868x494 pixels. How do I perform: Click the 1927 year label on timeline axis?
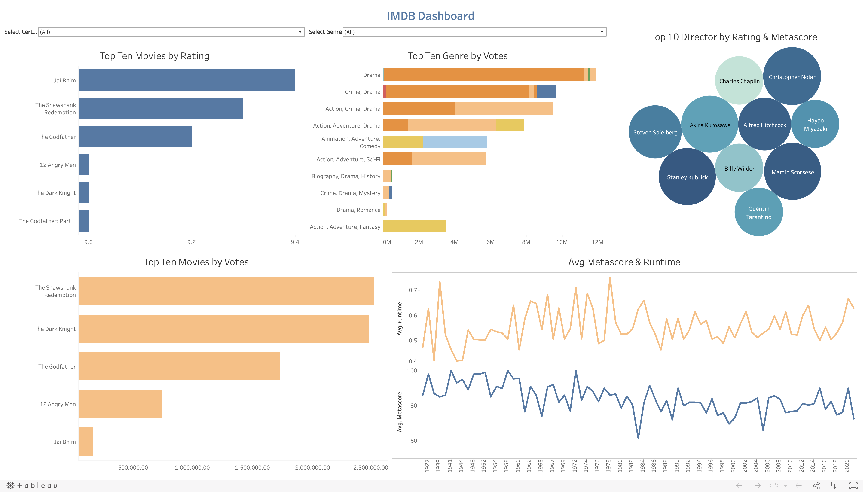[x=427, y=466]
